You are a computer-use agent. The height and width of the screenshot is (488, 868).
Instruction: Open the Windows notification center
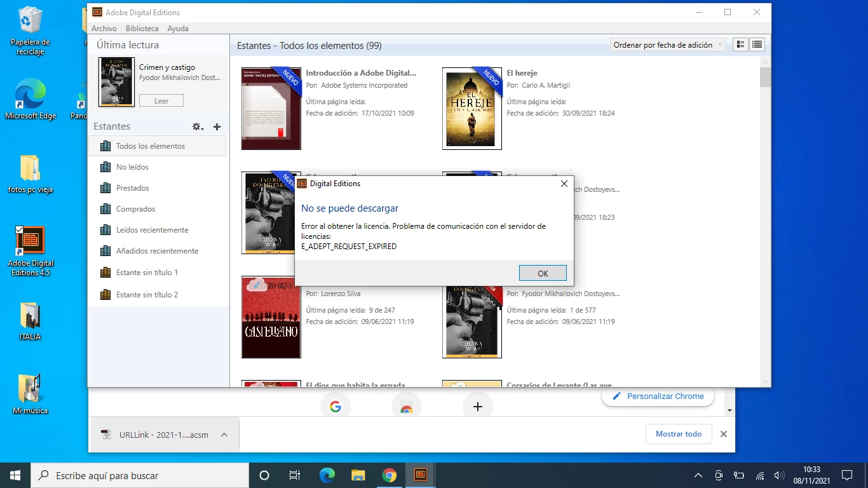coord(846,475)
